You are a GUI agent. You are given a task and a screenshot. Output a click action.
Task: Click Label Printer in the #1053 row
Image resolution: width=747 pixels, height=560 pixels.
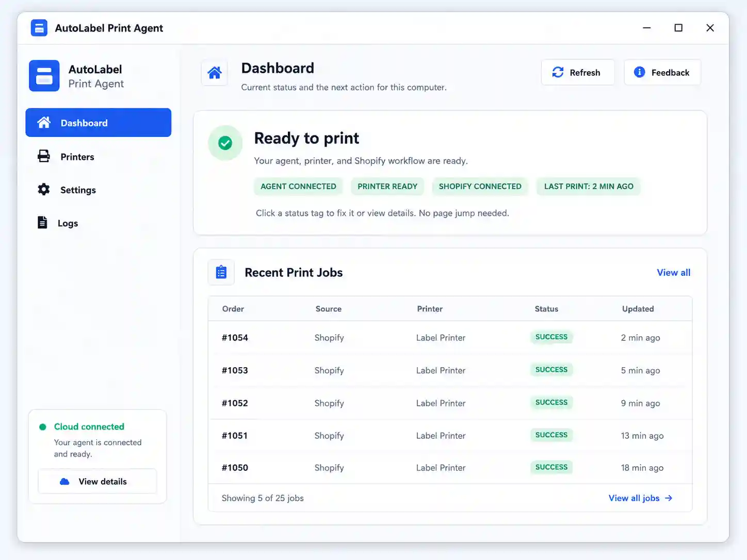pos(441,370)
